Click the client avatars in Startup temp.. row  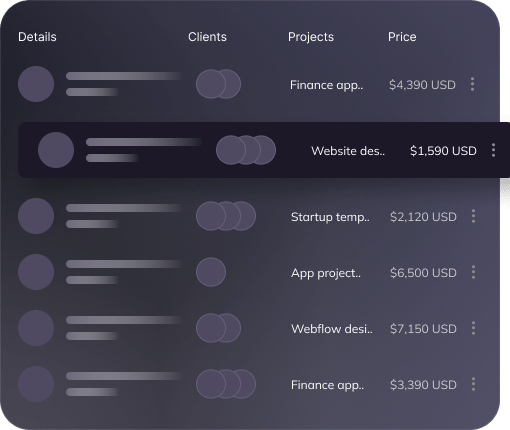tap(226, 216)
